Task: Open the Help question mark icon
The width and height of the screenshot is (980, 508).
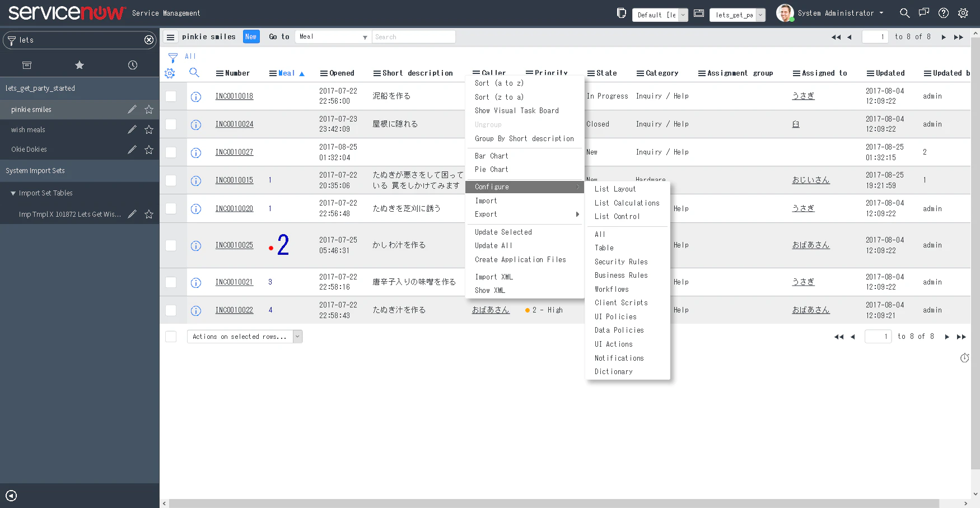Action: (x=944, y=13)
